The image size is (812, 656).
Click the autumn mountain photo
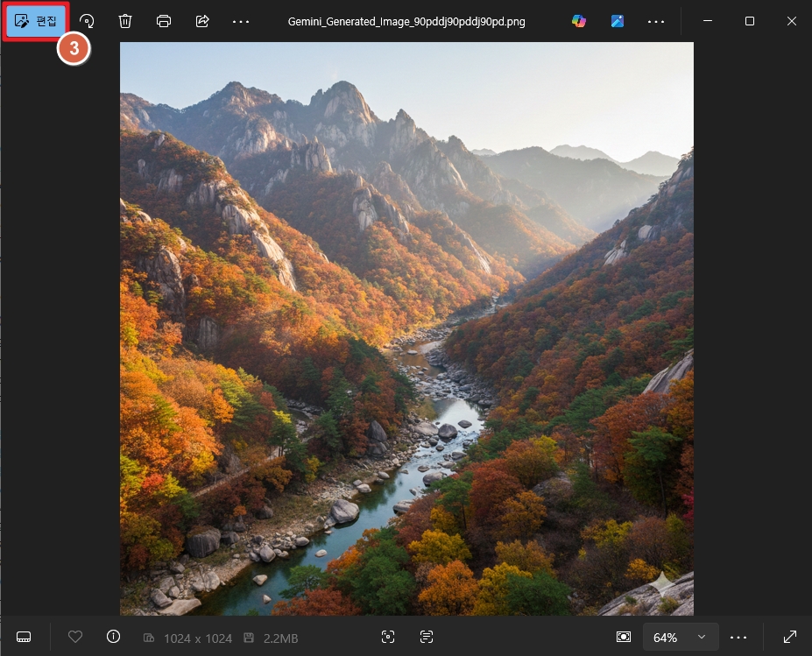tap(406, 328)
